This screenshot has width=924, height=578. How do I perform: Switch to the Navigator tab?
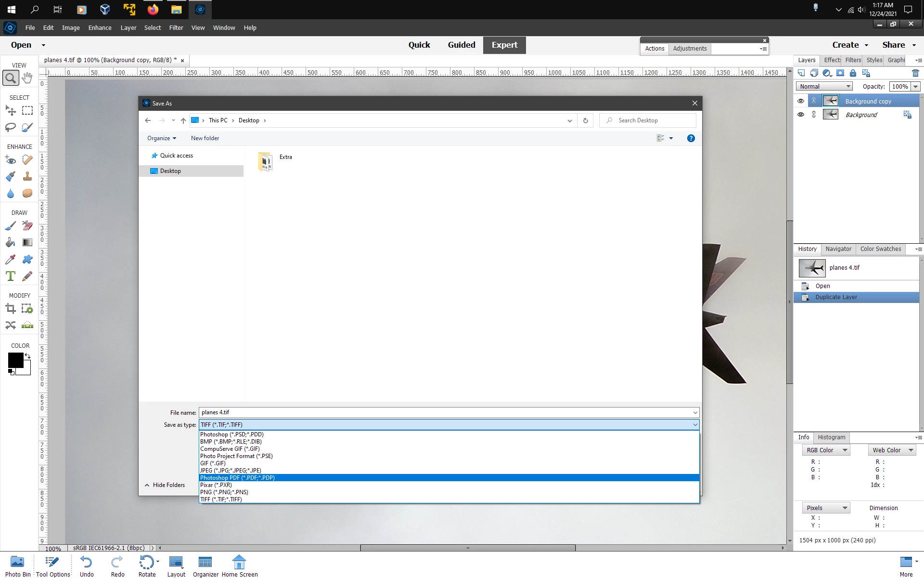838,249
